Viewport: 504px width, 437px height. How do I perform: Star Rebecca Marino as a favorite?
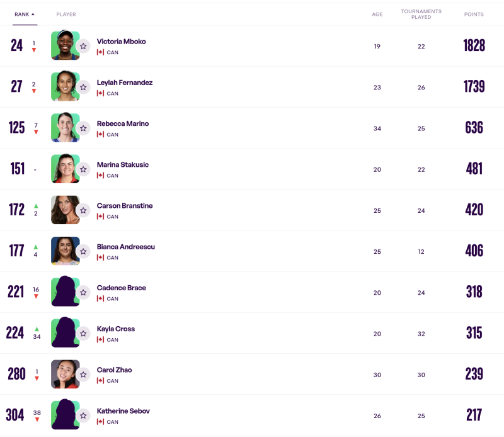click(x=83, y=128)
